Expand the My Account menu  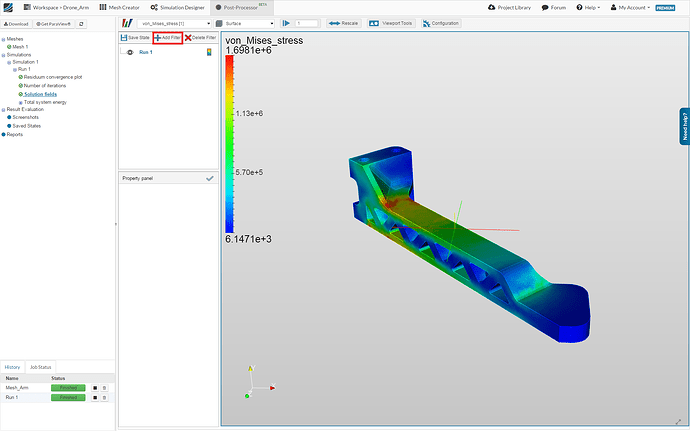click(x=631, y=7)
